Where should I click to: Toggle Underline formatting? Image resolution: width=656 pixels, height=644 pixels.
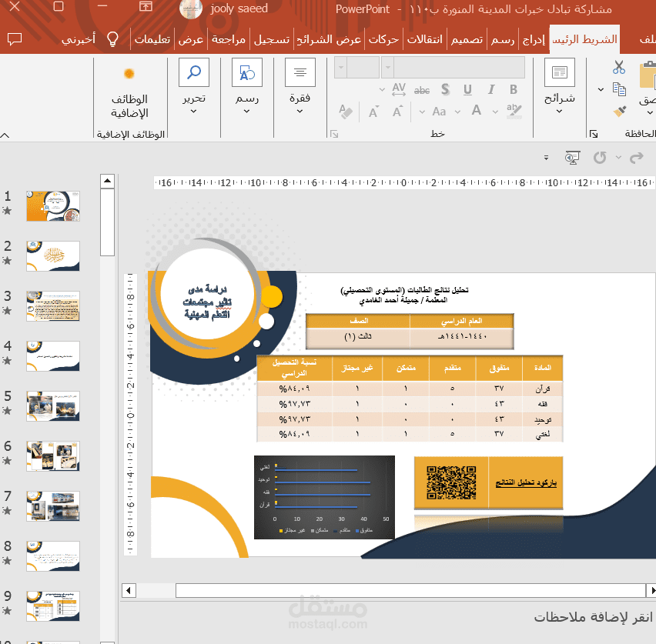[467, 89]
